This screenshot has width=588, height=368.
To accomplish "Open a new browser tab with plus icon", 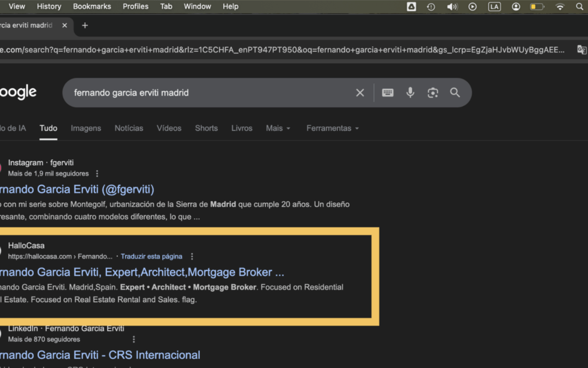I will point(85,26).
